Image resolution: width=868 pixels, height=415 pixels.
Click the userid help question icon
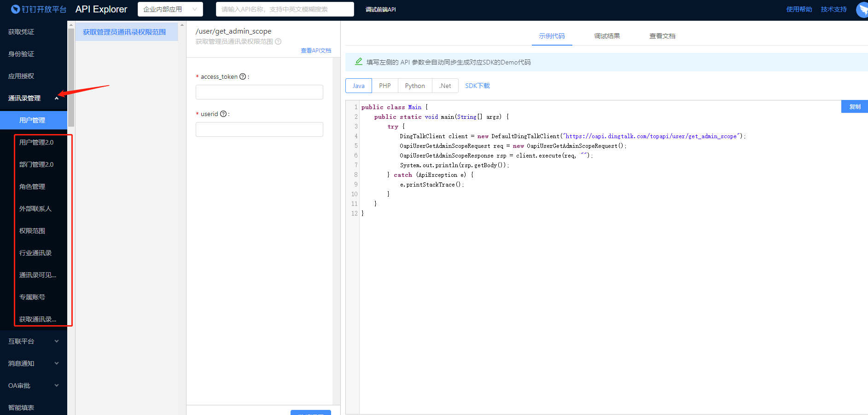[223, 114]
